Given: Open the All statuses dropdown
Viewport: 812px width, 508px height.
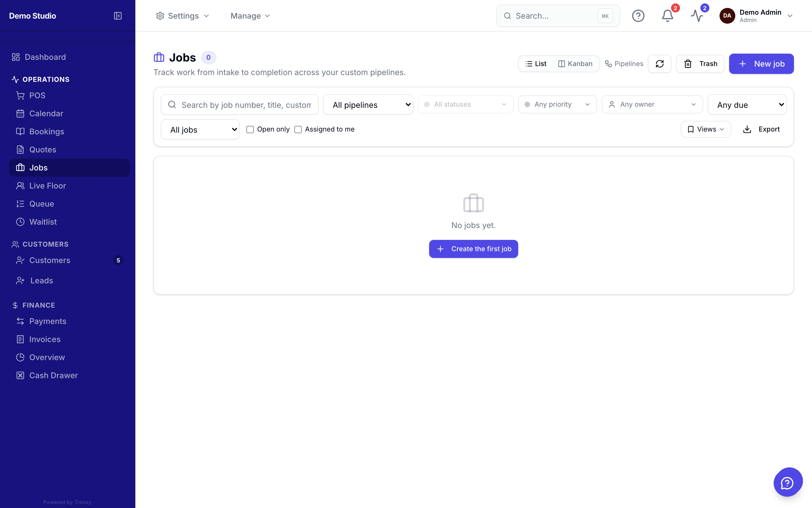Looking at the screenshot, I should click(x=465, y=104).
